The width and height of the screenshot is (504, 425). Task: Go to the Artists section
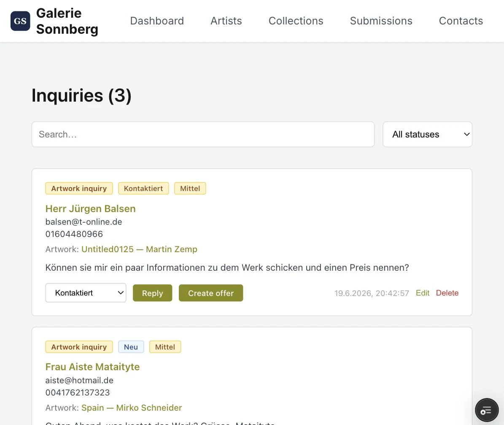coord(226,21)
